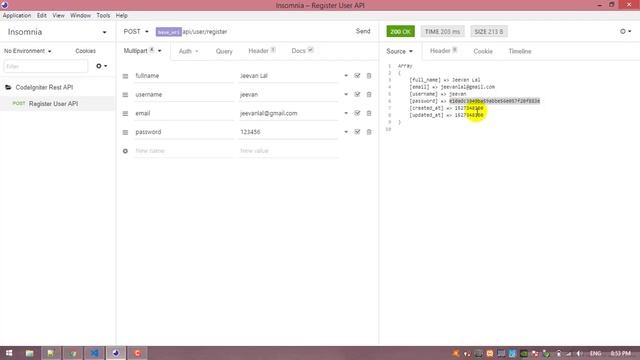Switch to the response Cookie tab
640x360 pixels.
pos(483,51)
